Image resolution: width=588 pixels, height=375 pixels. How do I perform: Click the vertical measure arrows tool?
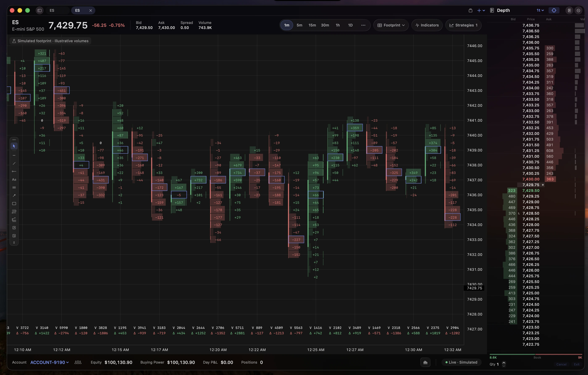14,243
